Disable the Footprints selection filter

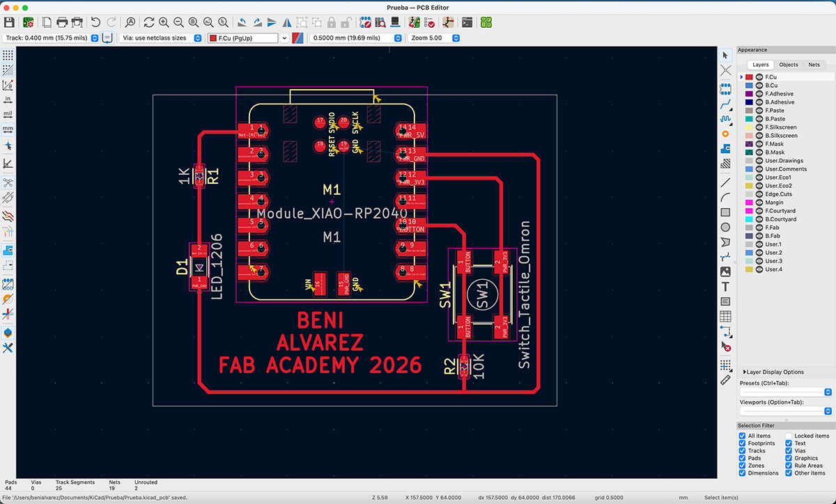[x=742, y=443]
